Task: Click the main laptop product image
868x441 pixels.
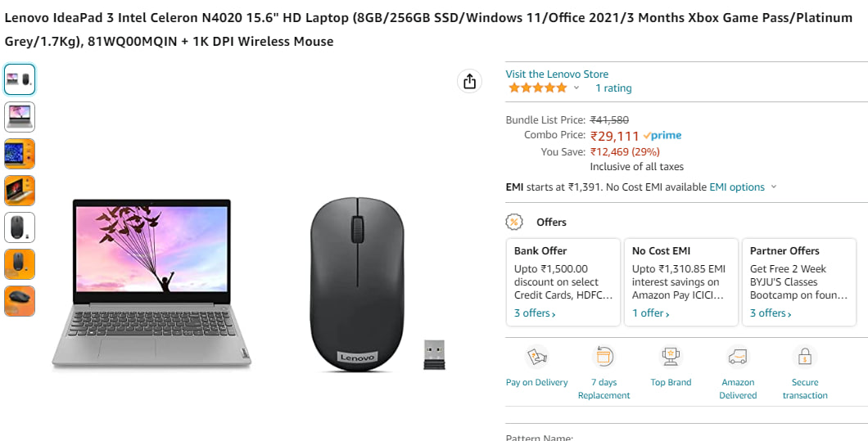Action: [x=151, y=283]
